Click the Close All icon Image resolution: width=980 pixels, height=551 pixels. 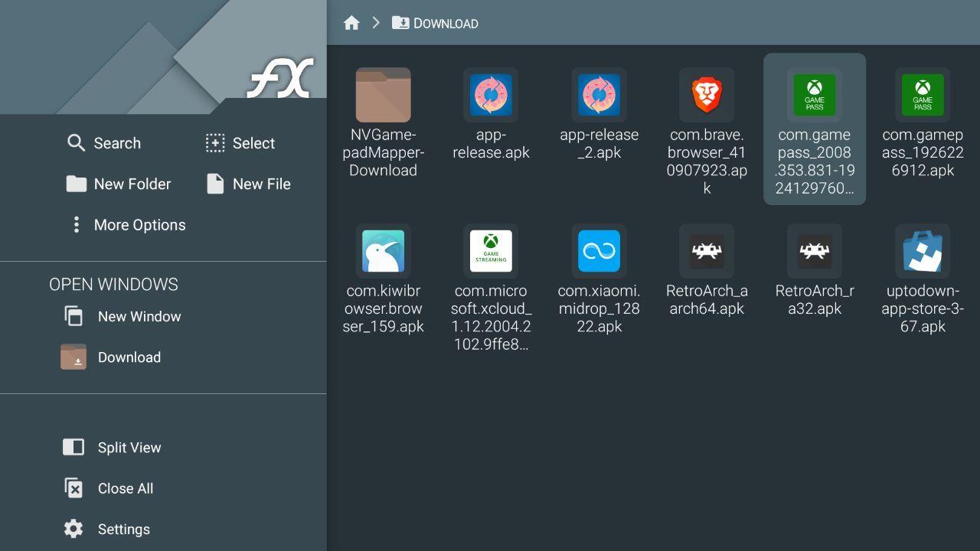pyautogui.click(x=73, y=488)
